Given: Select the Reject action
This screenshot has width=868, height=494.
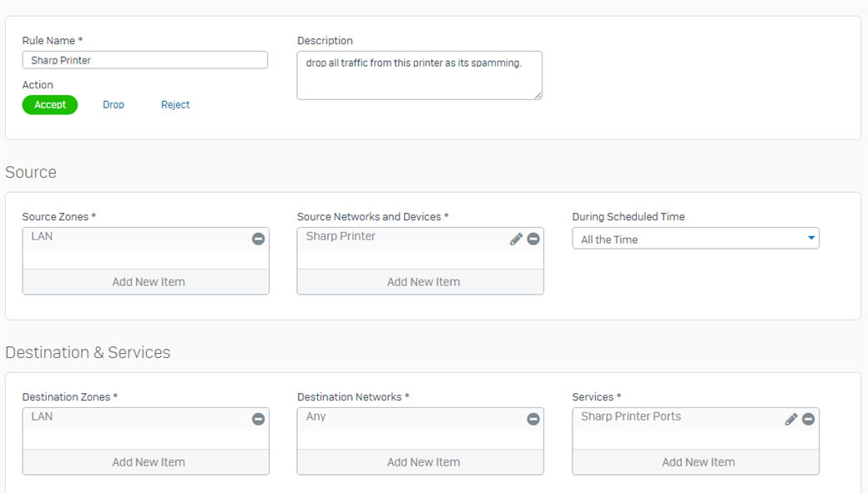Looking at the screenshot, I should tap(175, 104).
